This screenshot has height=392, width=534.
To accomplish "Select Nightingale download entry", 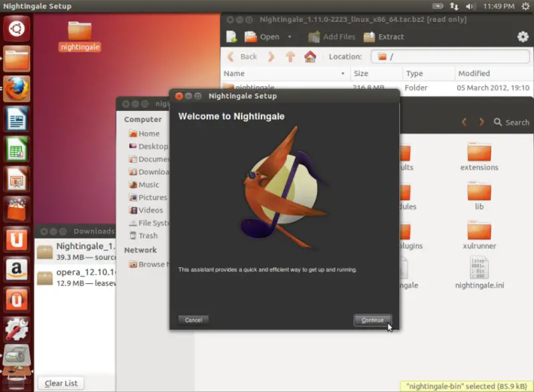I will [x=75, y=251].
